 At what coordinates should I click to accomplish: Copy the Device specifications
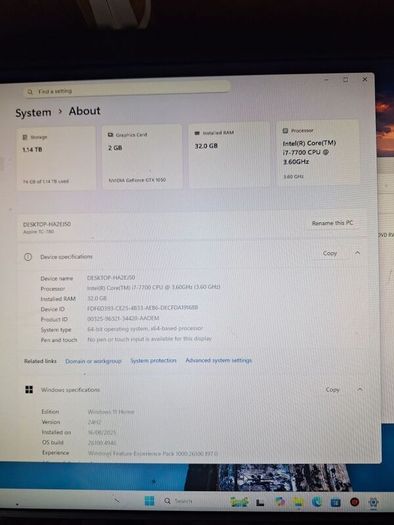pos(330,253)
